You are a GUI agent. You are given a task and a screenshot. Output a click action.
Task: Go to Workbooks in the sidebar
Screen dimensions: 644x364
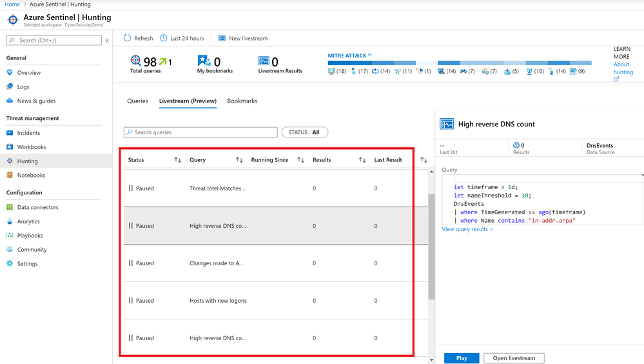[x=31, y=147]
